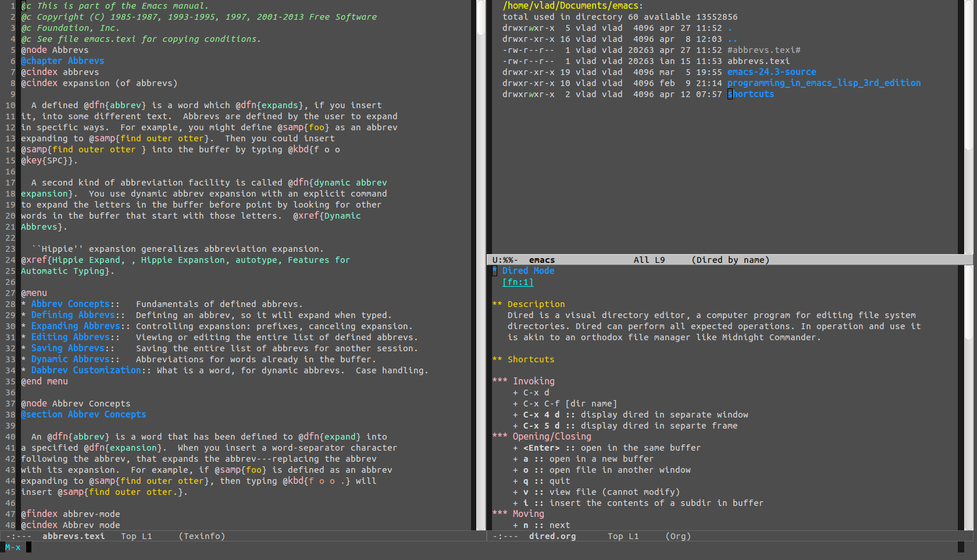
Task: Open the shortcuts directory in Dired
Action: [751, 94]
